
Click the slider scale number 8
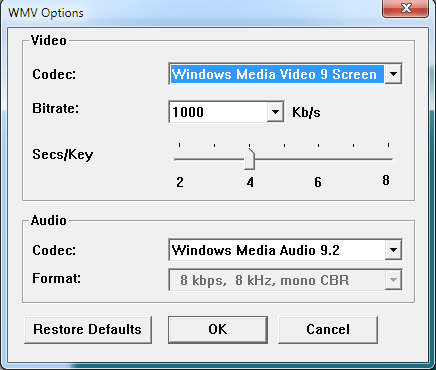386,180
